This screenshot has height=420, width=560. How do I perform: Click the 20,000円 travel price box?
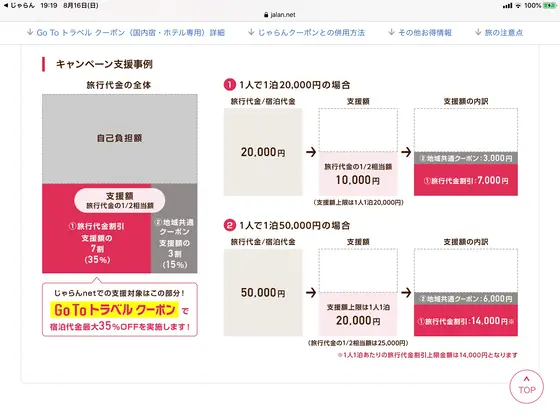click(x=263, y=152)
